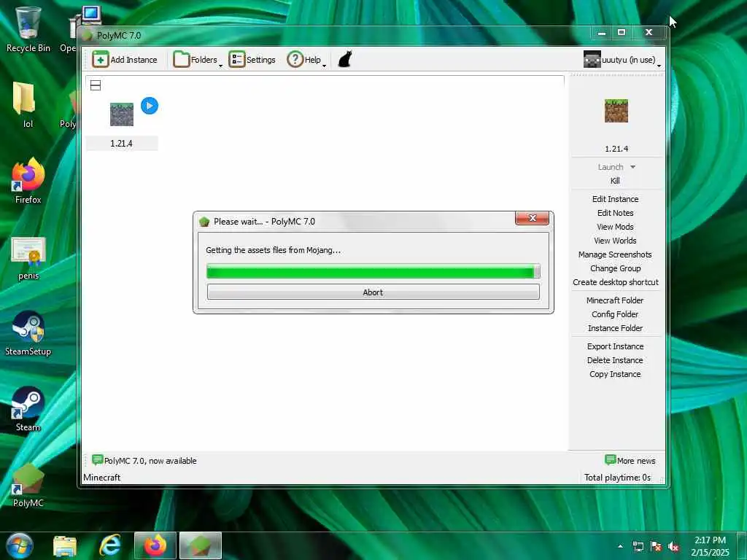Click the PolyMC logo in dialog title
This screenshot has width=747, height=560.
204,222
